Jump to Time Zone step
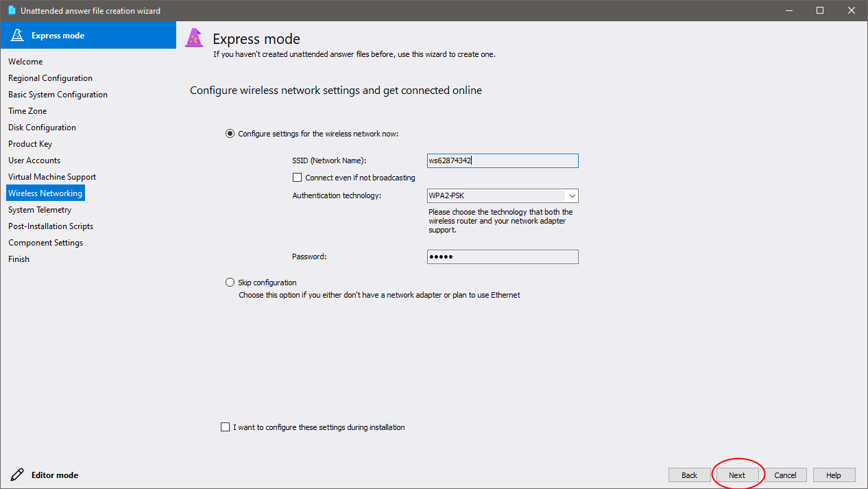 click(27, 111)
